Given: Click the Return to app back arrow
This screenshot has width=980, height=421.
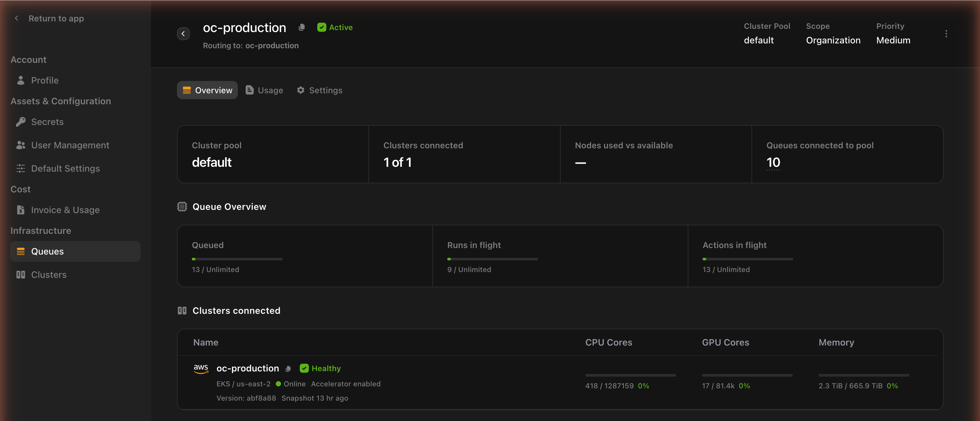Looking at the screenshot, I should (16, 18).
